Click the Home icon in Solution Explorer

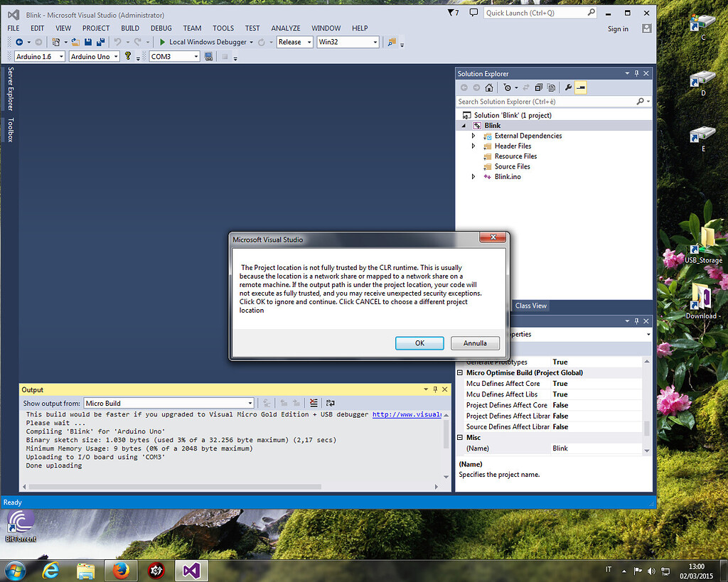pos(489,87)
